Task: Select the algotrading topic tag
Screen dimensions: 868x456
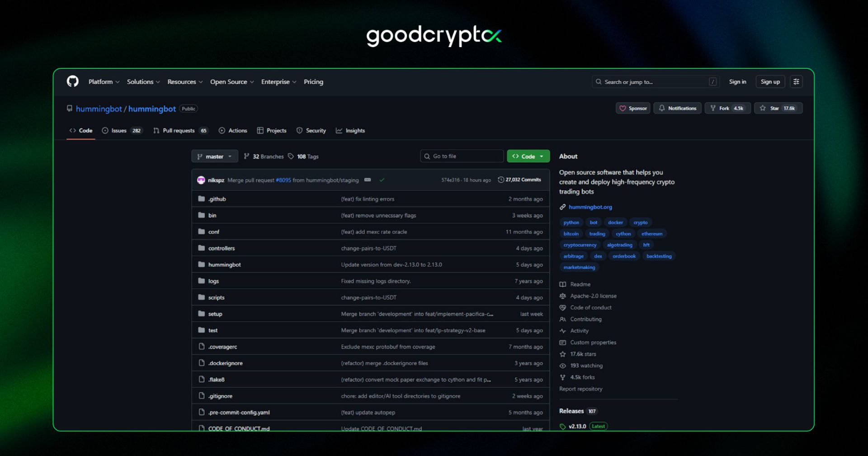Action: point(619,245)
